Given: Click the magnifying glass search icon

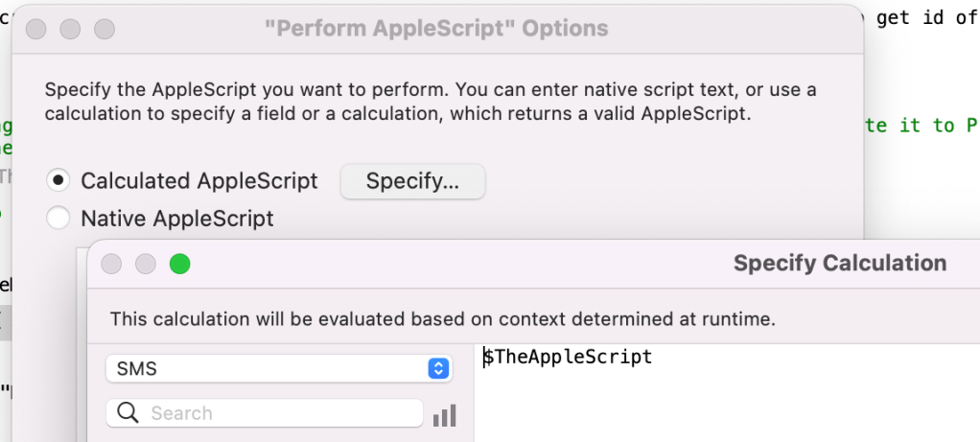Looking at the screenshot, I should [x=128, y=413].
